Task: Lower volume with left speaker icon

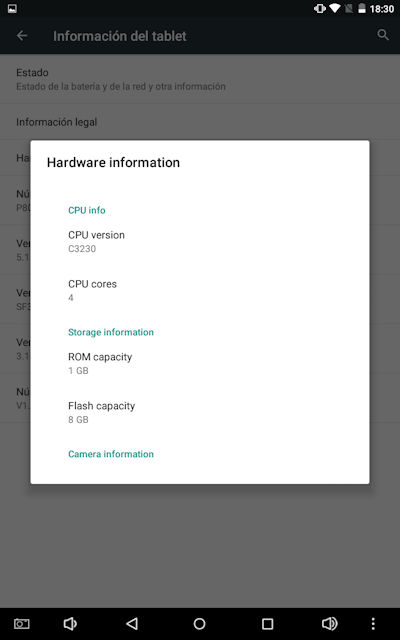Action: point(70,624)
